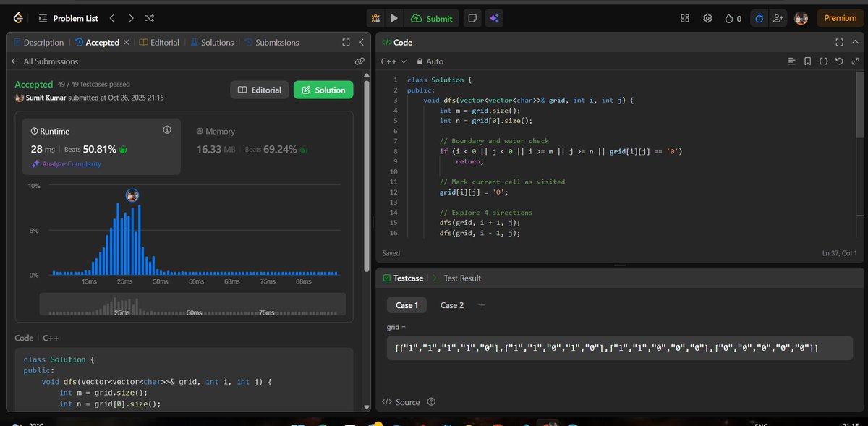Click the bookmark icon in editor toolbar
This screenshot has width=868, height=426.
[807, 61]
